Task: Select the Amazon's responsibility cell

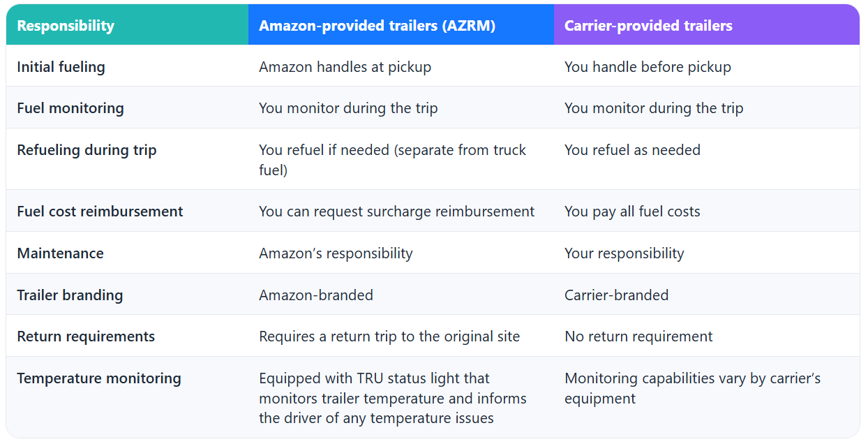Action: 336,253
